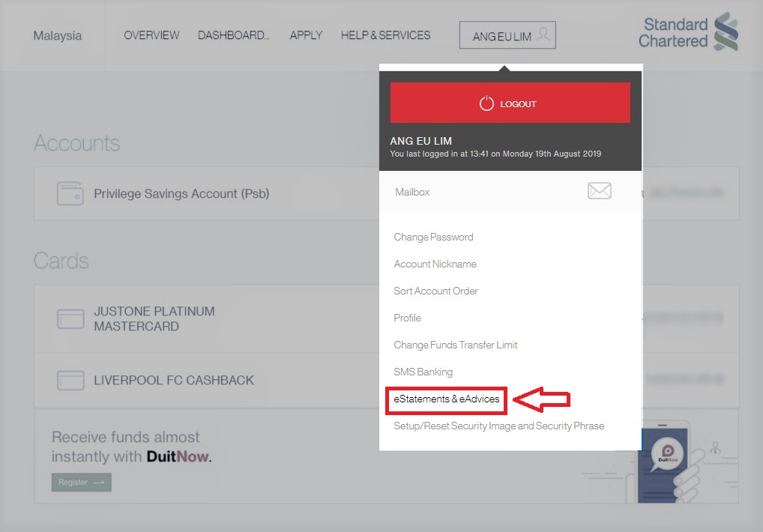This screenshot has width=763, height=532.
Task: Click card icon beside JUSTONE PLATINUM
Action: pyautogui.click(x=70, y=319)
